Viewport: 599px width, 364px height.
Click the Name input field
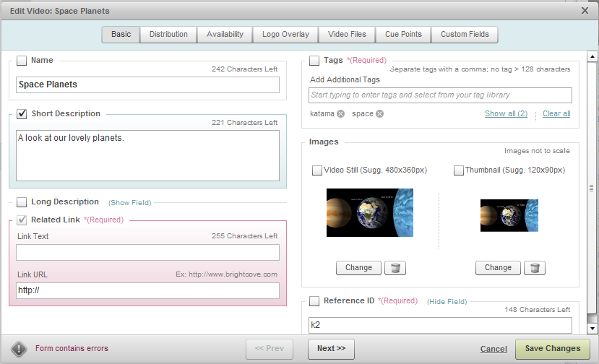pyautogui.click(x=147, y=84)
